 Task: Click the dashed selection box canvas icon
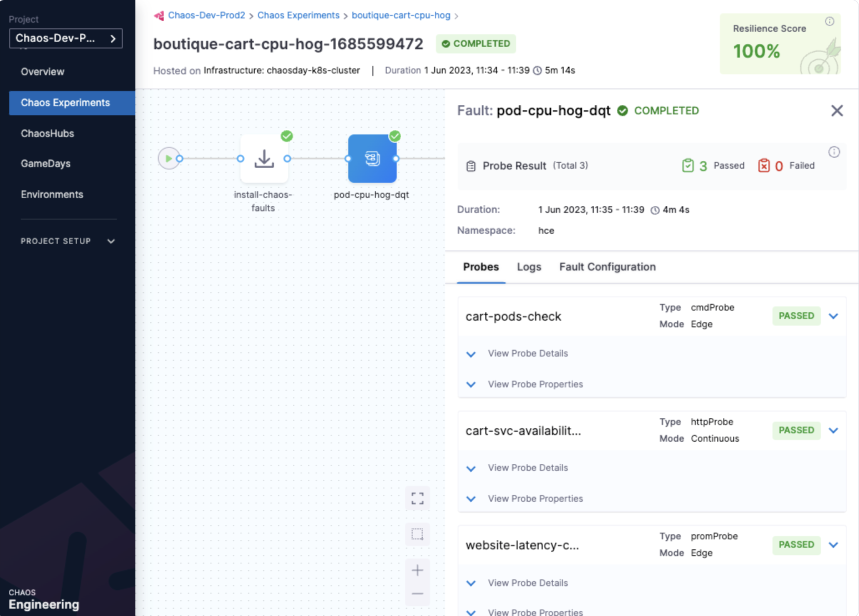tap(417, 534)
